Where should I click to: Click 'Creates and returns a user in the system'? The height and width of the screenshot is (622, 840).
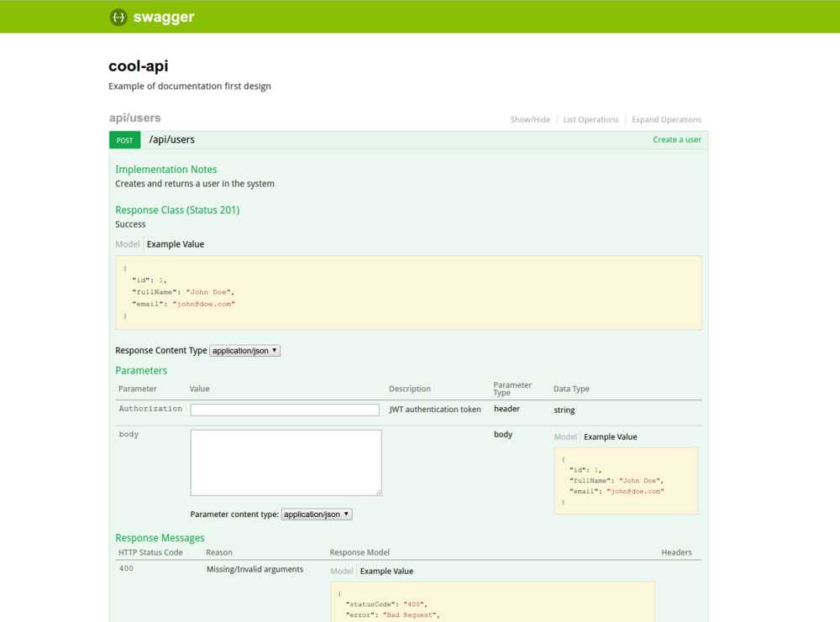point(195,184)
